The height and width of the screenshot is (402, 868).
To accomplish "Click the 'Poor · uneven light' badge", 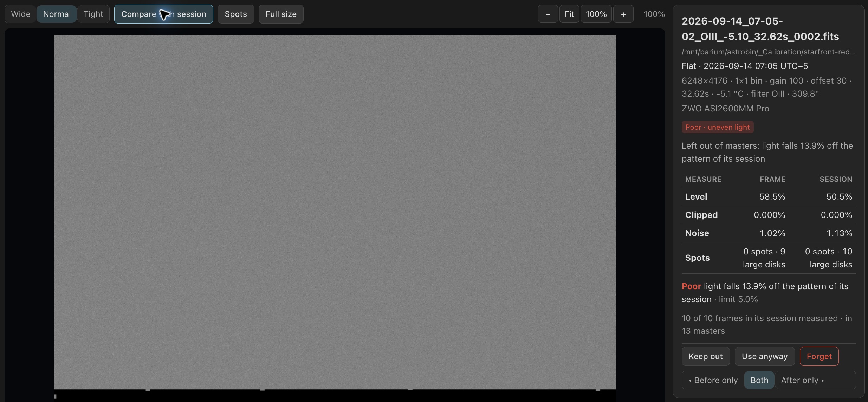I will 717,127.
